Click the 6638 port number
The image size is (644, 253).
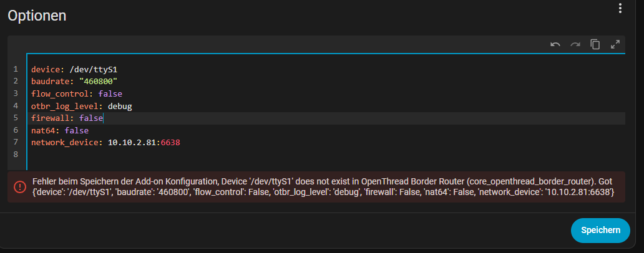(170, 143)
